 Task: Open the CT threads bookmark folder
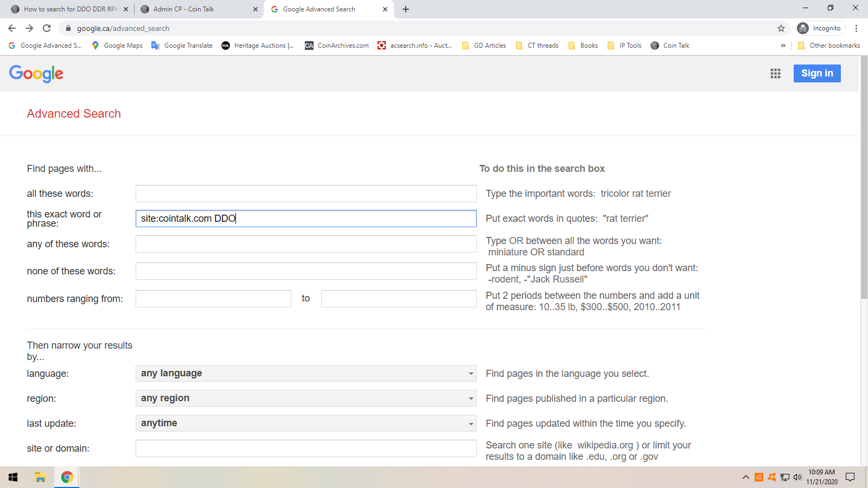(537, 46)
